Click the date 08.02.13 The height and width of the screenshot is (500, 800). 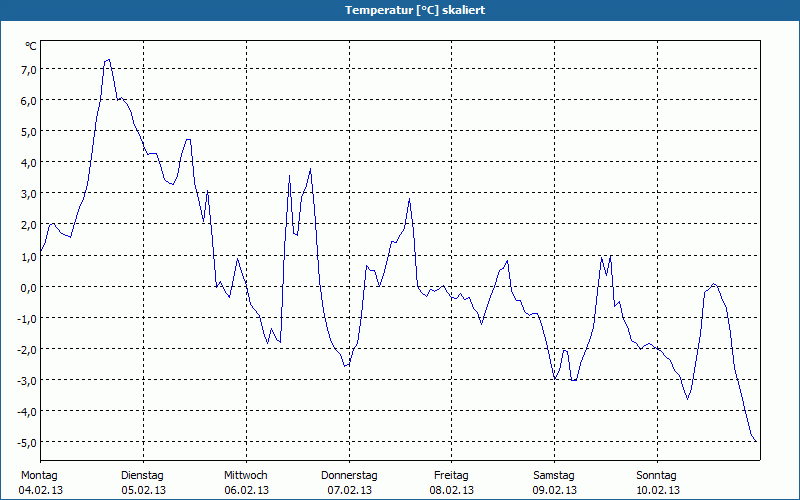[452, 490]
